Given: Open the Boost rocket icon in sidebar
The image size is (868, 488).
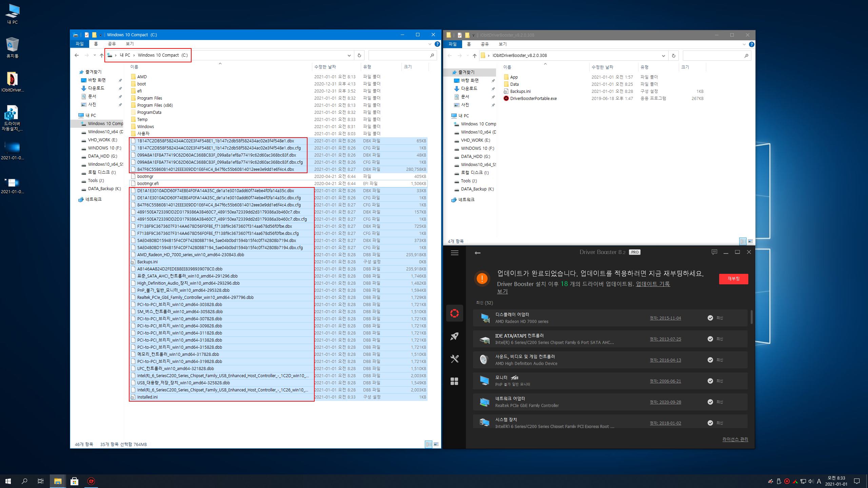Looking at the screenshot, I should tap(454, 336).
